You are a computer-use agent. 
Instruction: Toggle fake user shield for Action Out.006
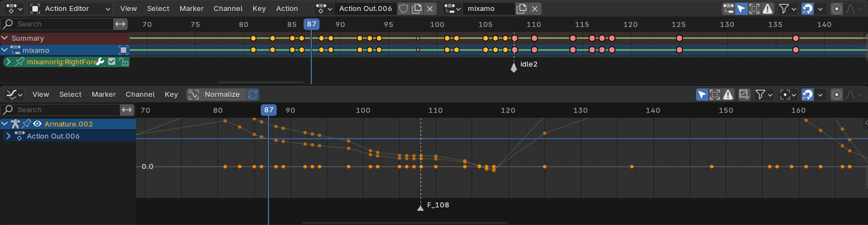(404, 8)
